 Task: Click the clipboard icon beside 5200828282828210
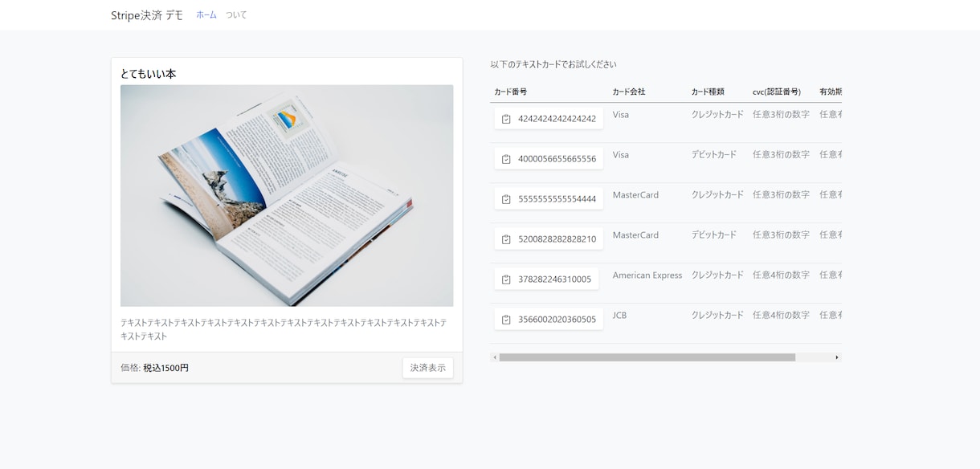tap(506, 239)
